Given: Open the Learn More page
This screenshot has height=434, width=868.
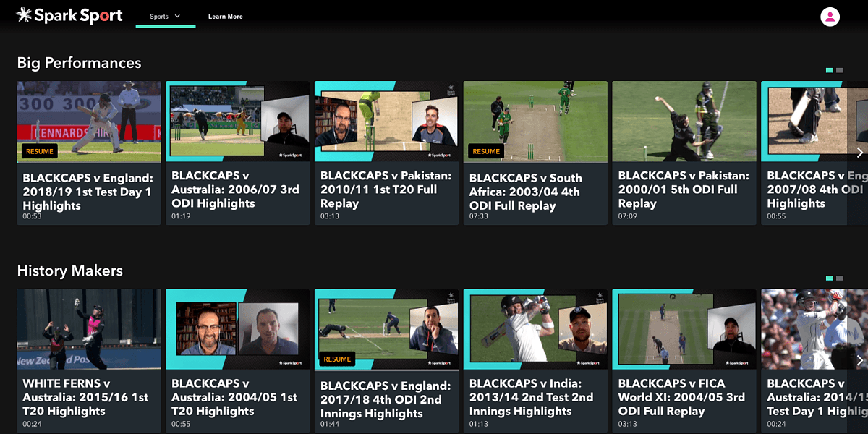Looking at the screenshot, I should click(x=225, y=17).
